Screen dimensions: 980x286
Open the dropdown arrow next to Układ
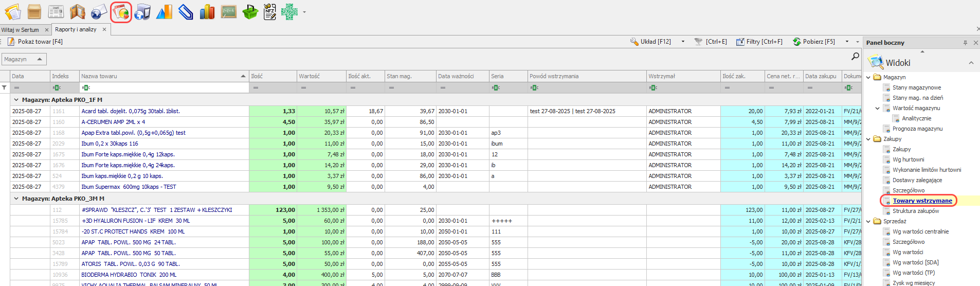click(x=683, y=42)
